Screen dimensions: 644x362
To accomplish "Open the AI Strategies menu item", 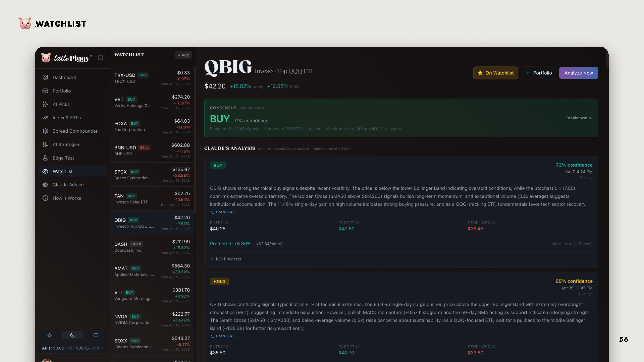I will 72,144.
